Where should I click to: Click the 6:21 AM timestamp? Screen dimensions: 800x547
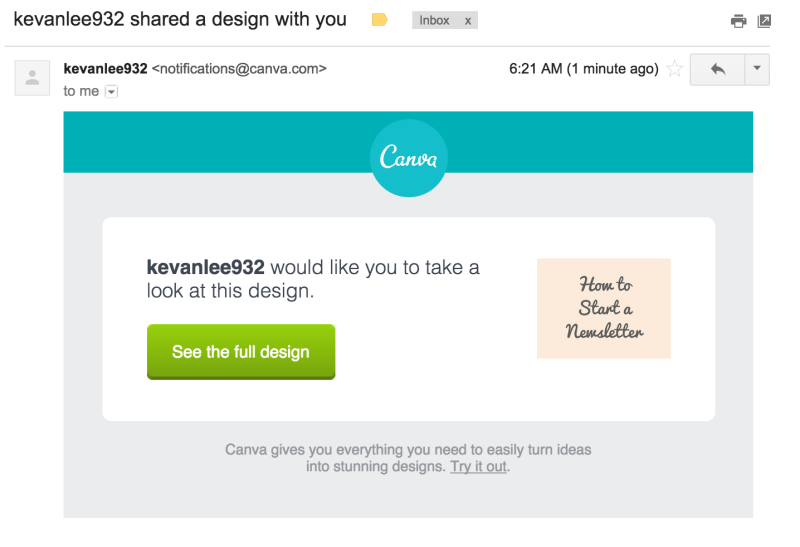[584, 68]
